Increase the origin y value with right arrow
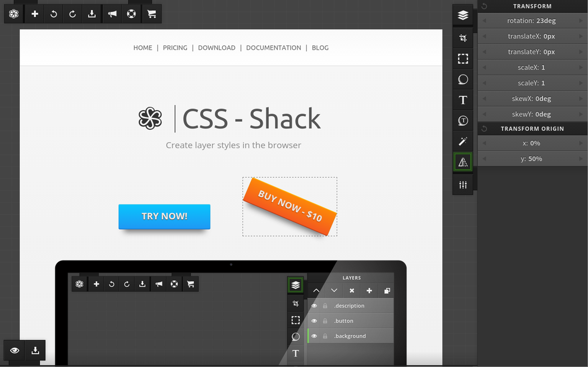Image resolution: width=588 pixels, height=367 pixels. [x=581, y=159]
